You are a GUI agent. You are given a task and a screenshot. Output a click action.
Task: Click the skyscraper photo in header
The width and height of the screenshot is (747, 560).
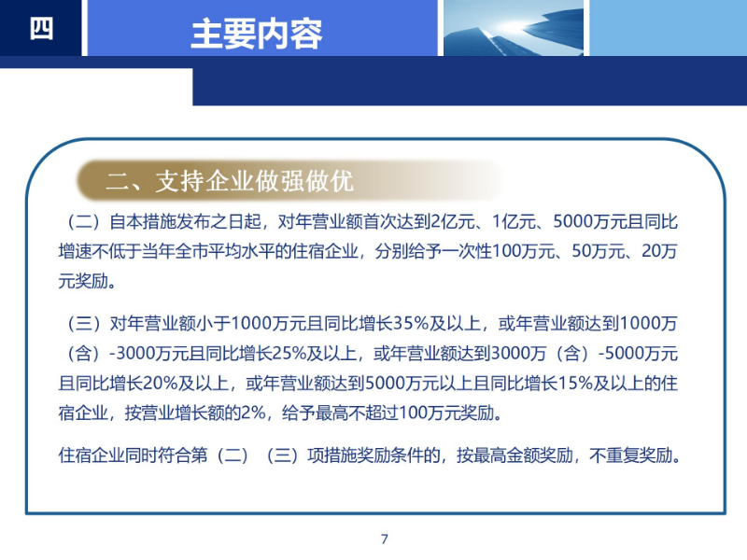tap(513, 28)
